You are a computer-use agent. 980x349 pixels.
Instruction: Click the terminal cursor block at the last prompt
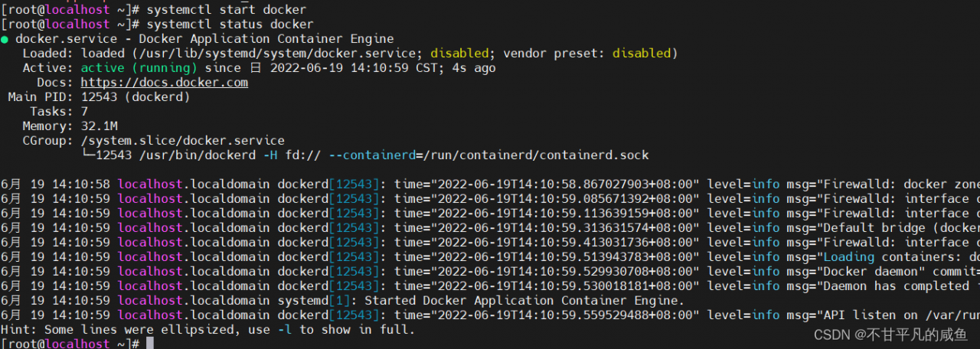click(150, 344)
